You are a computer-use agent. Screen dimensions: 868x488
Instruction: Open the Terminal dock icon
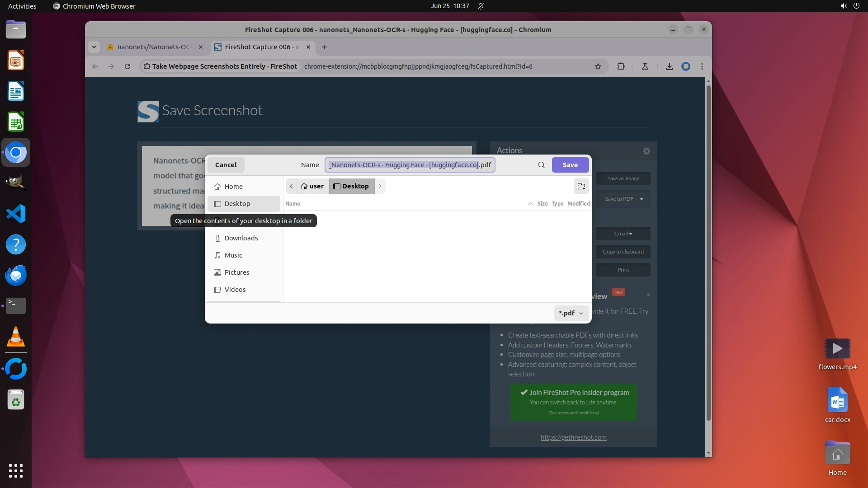point(16,306)
